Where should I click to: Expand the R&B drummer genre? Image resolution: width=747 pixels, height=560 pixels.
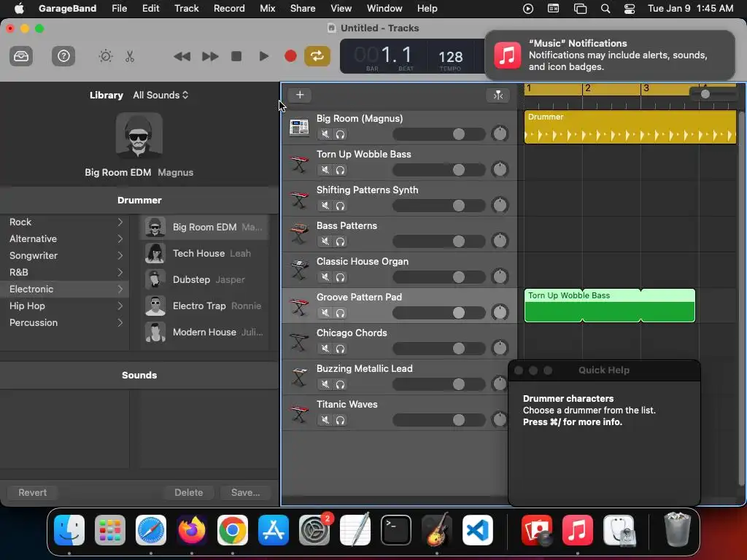[64, 273]
